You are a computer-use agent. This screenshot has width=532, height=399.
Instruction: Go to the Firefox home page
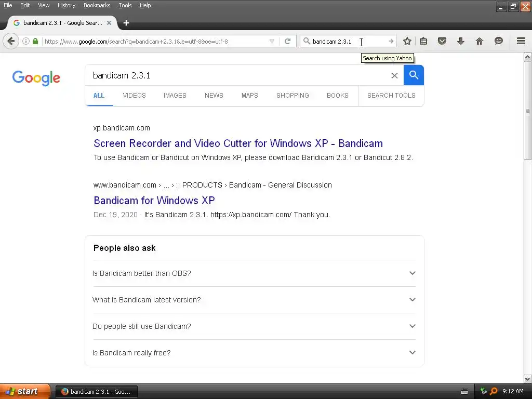(x=479, y=42)
